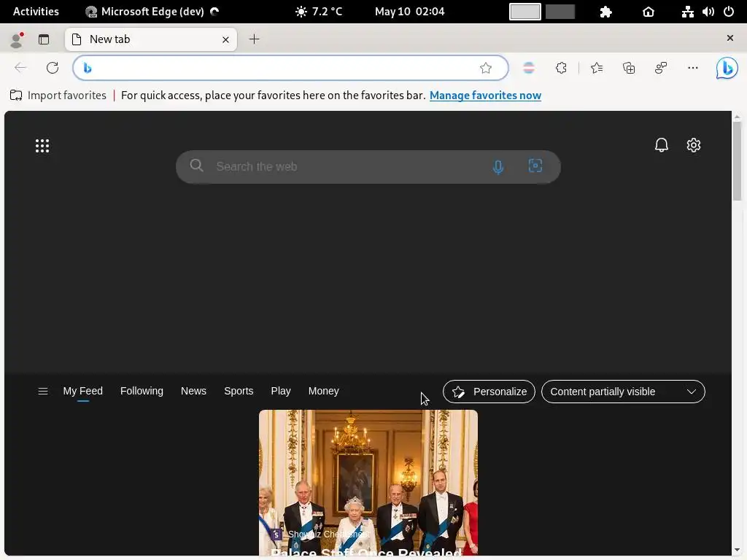Viewport: 747px width, 560px height.
Task: Open the power menu icon
Action: point(729,12)
